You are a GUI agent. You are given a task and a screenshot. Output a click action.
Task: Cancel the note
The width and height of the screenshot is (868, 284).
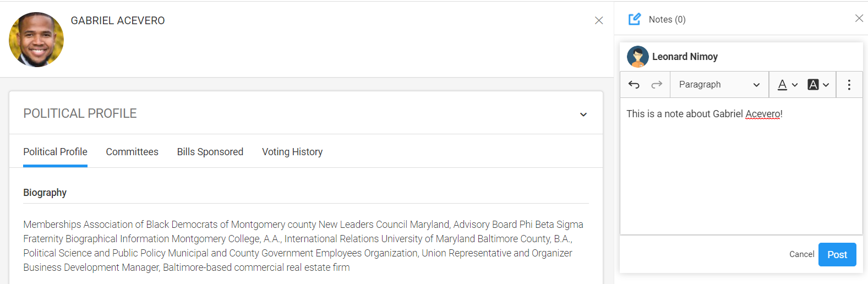(x=801, y=254)
